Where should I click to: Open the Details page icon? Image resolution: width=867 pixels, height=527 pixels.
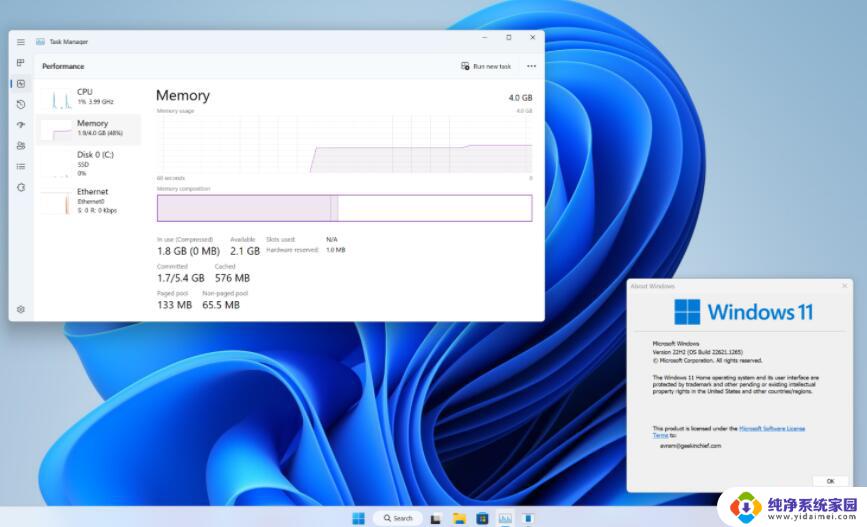click(21, 166)
